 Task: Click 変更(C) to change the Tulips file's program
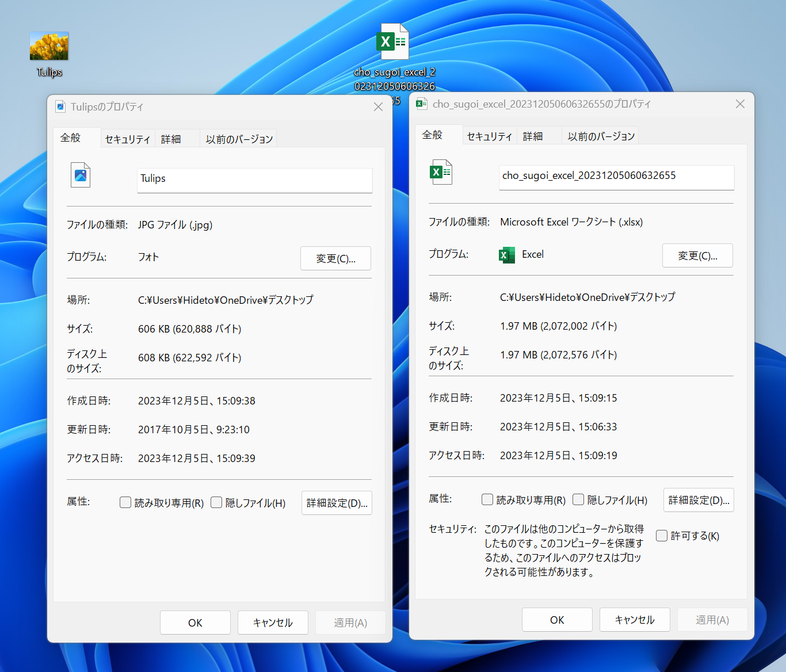[x=335, y=258]
